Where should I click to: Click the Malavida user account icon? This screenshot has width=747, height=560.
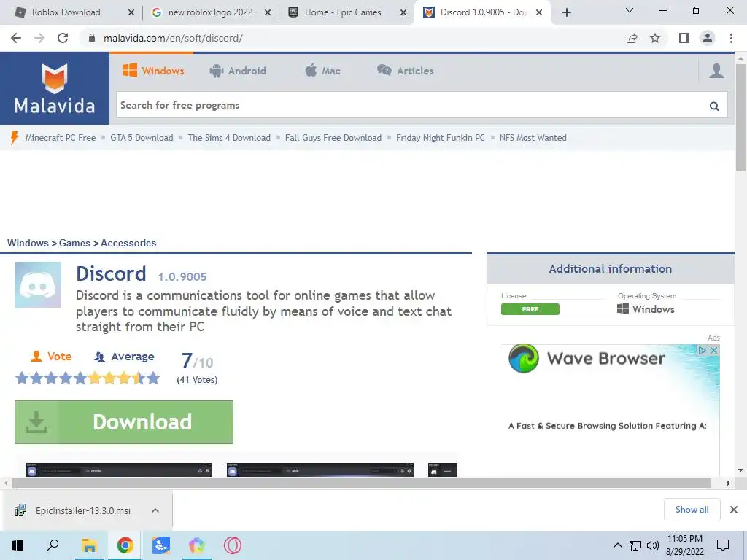716,71
